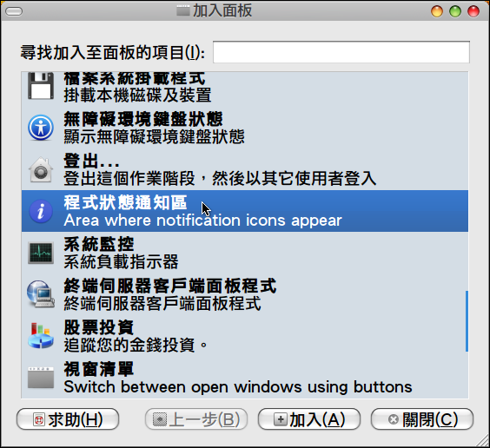This screenshot has width=490, height=448.
Task: Click the 視窗清單 window list icon
Action: (x=41, y=378)
